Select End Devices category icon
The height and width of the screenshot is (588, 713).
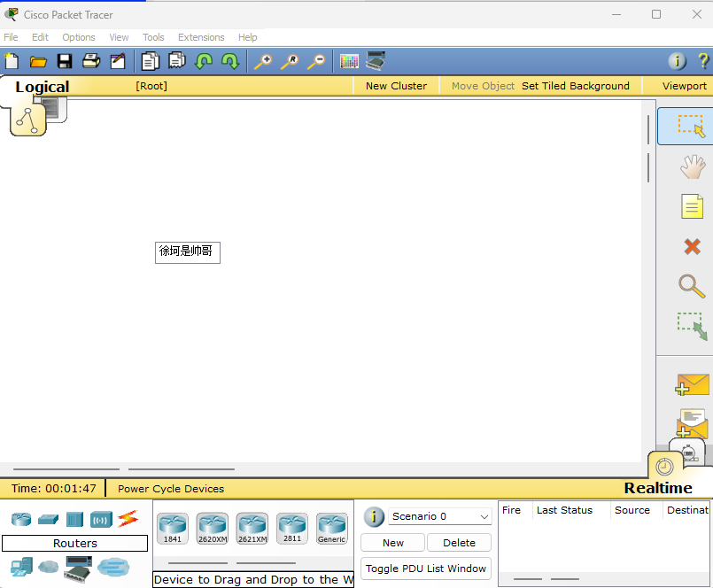point(21,567)
